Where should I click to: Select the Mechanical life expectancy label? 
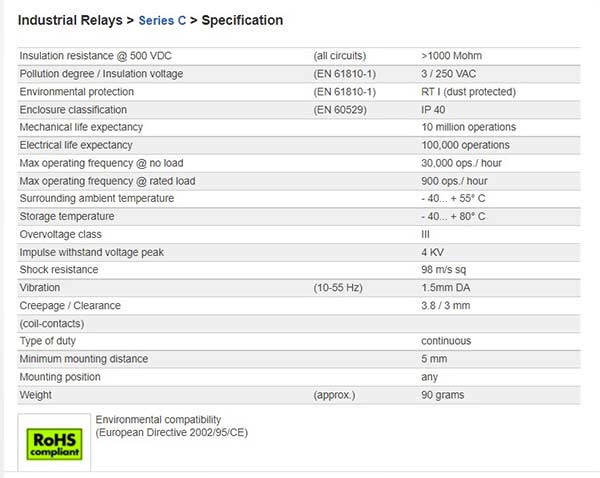pos(81,127)
